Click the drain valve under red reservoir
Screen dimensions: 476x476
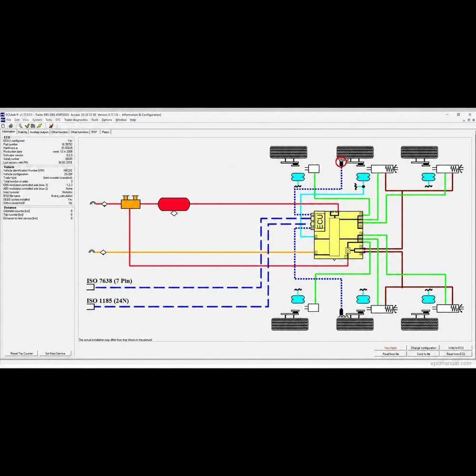(x=174, y=213)
